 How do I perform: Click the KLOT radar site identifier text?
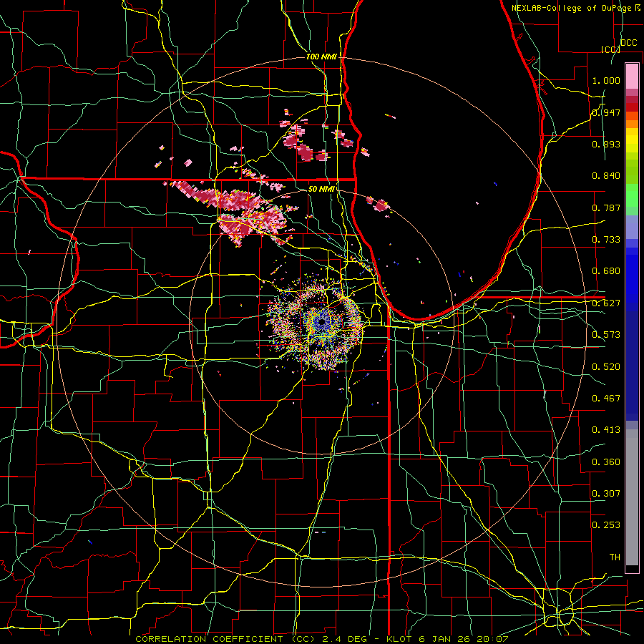pos(400,639)
